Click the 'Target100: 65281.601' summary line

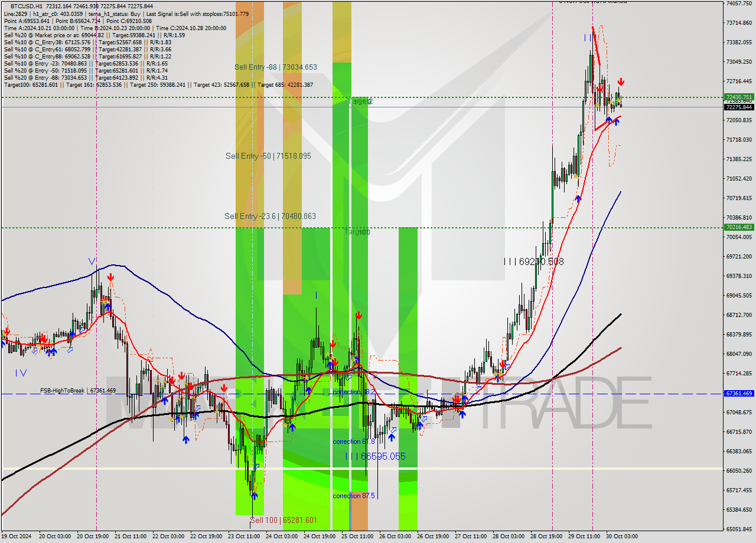click(158, 84)
